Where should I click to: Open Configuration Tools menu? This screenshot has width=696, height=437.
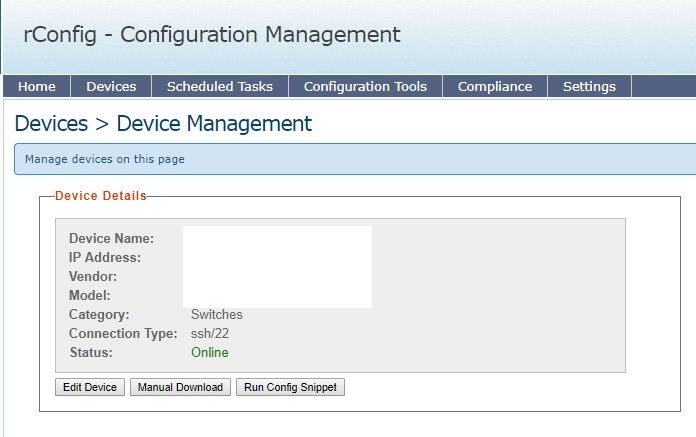click(x=365, y=86)
